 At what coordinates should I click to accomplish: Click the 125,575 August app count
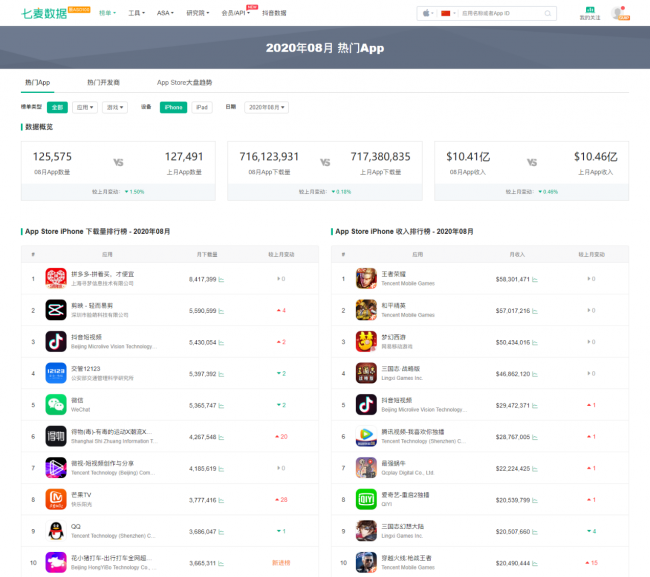[52, 157]
